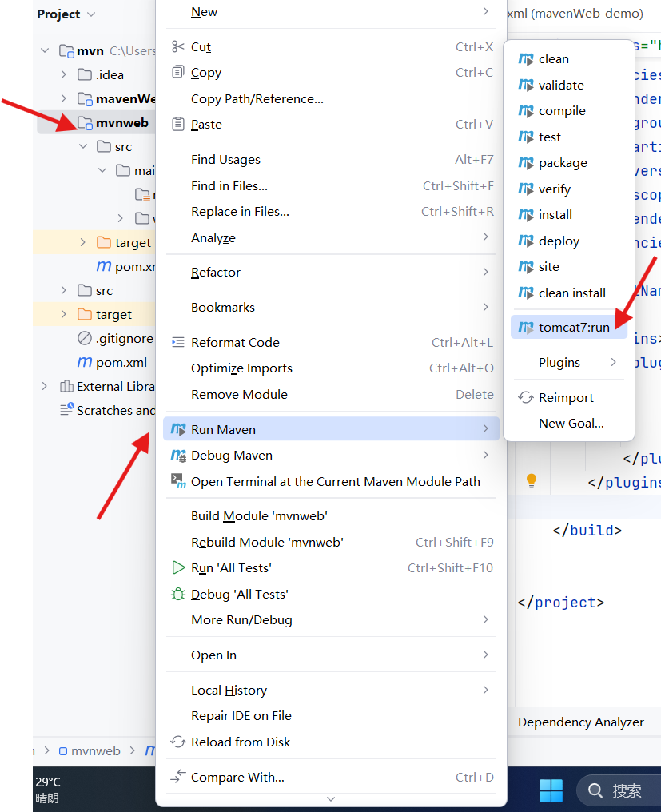Select Copy Path/Reference option
Viewport: 661px width, 812px height.
click(x=331, y=98)
